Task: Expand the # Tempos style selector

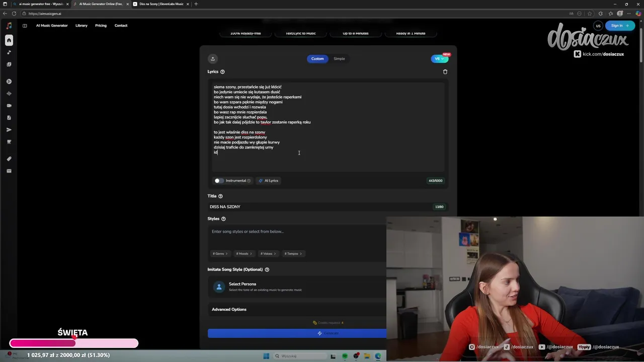Action: click(x=293, y=253)
